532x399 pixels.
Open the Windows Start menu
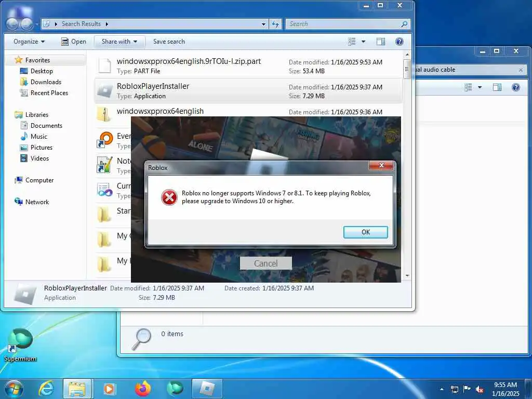pyautogui.click(x=13, y=388)
